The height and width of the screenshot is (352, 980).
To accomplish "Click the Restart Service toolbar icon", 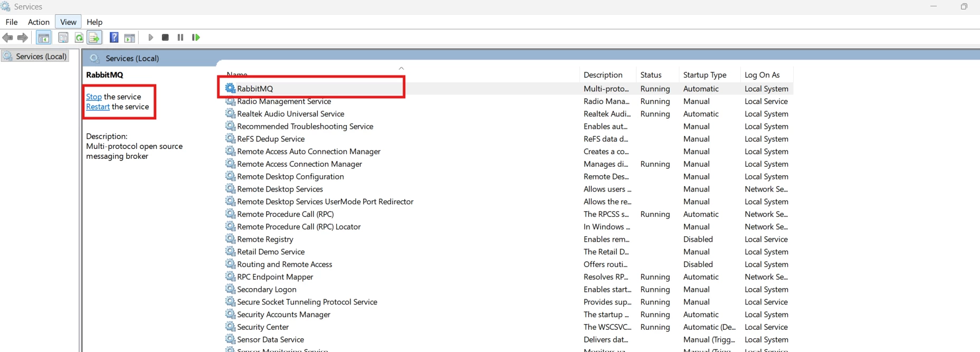I will tap(196, 37).
